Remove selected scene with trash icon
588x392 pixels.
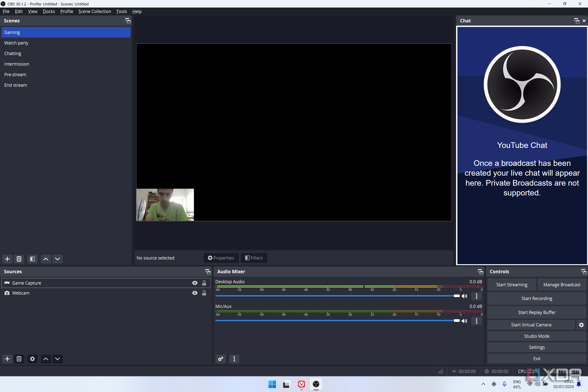[x=19, y=259]
